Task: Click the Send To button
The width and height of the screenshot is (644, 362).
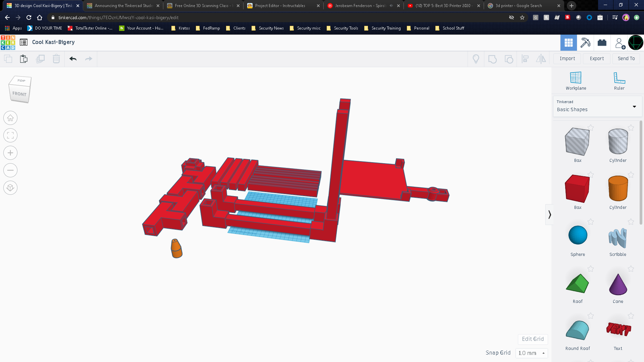Action: point(626,58)
